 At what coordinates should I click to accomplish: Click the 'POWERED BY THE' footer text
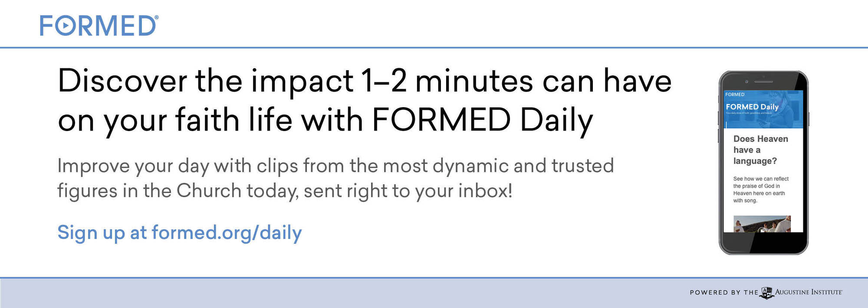coord(723,293)
